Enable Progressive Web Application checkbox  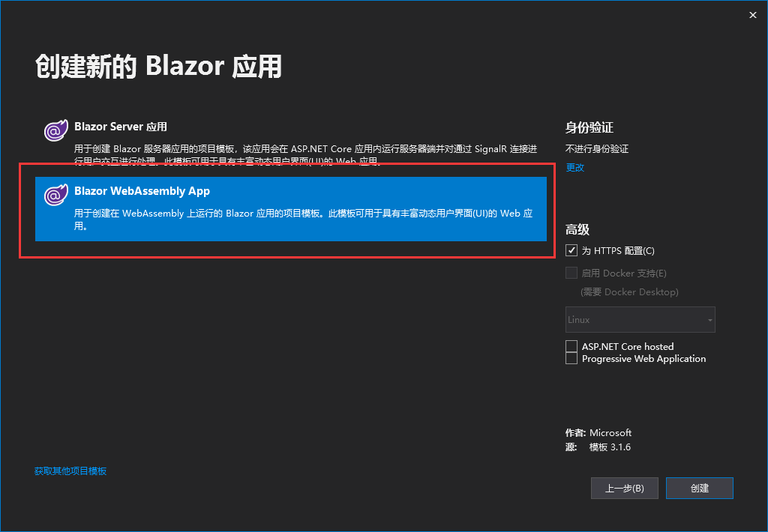pos(571,358)
